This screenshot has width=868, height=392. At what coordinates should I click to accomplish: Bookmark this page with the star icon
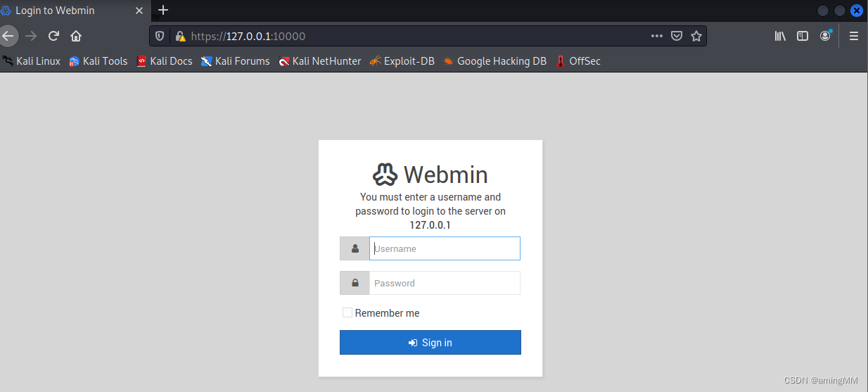(696, 36)
